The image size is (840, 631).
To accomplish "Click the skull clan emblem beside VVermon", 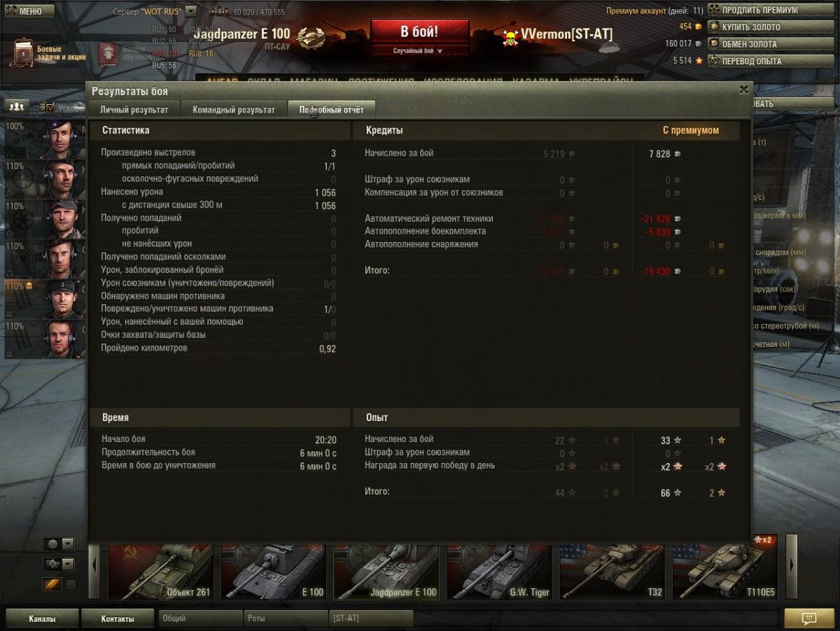I will [x=510, y=37].
